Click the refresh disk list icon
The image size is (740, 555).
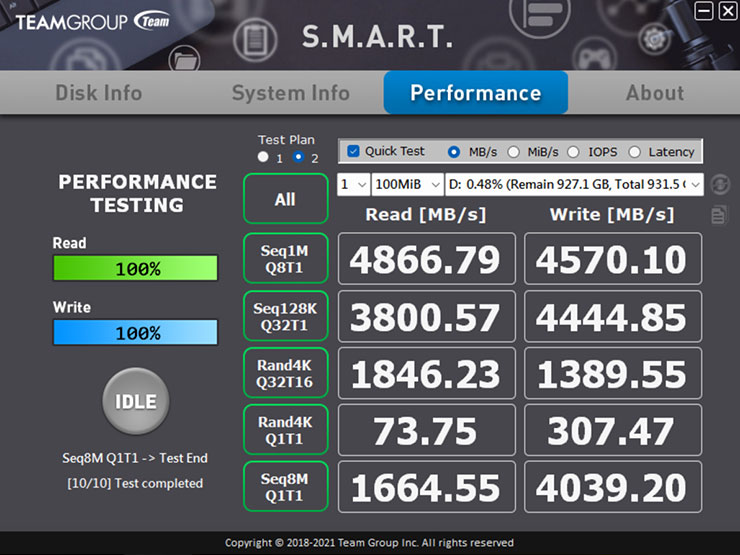tap(719, 185)
